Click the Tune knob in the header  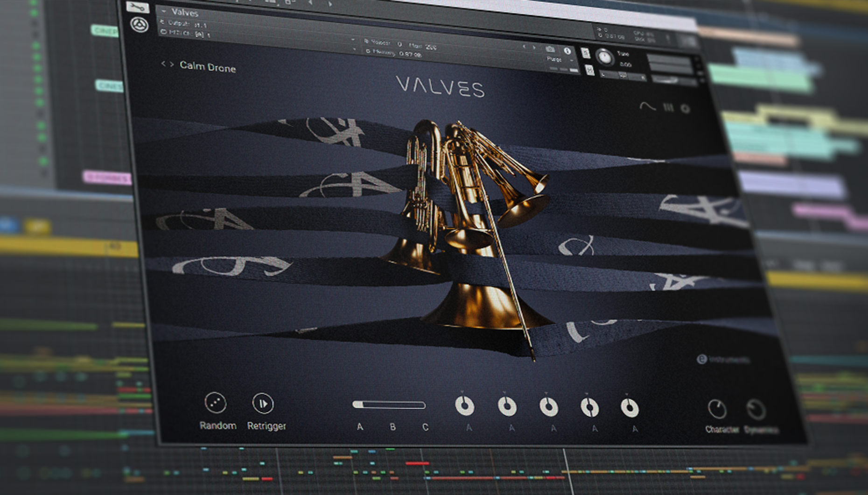pos(605,57)
